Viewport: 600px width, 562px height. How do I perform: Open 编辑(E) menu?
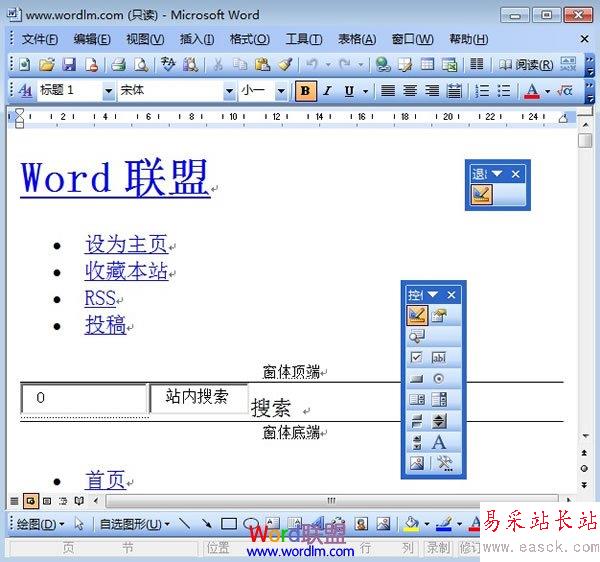click(92, 39)
